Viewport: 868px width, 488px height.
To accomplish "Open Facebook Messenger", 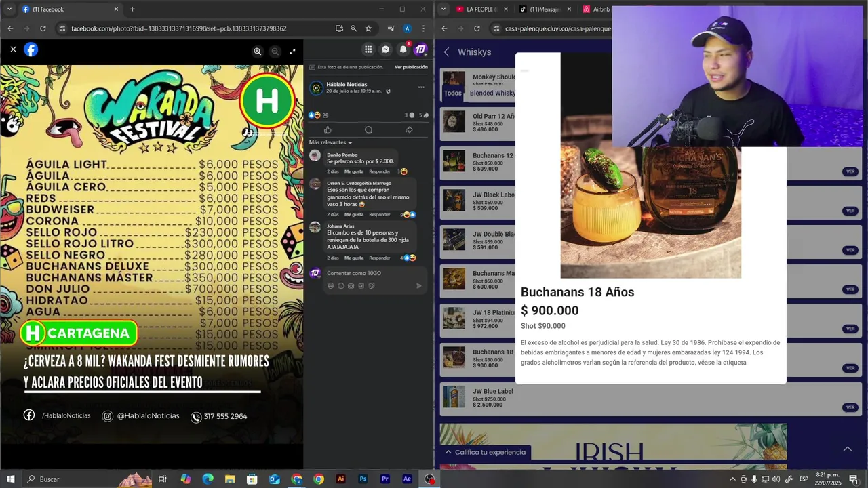I will 386,49.
